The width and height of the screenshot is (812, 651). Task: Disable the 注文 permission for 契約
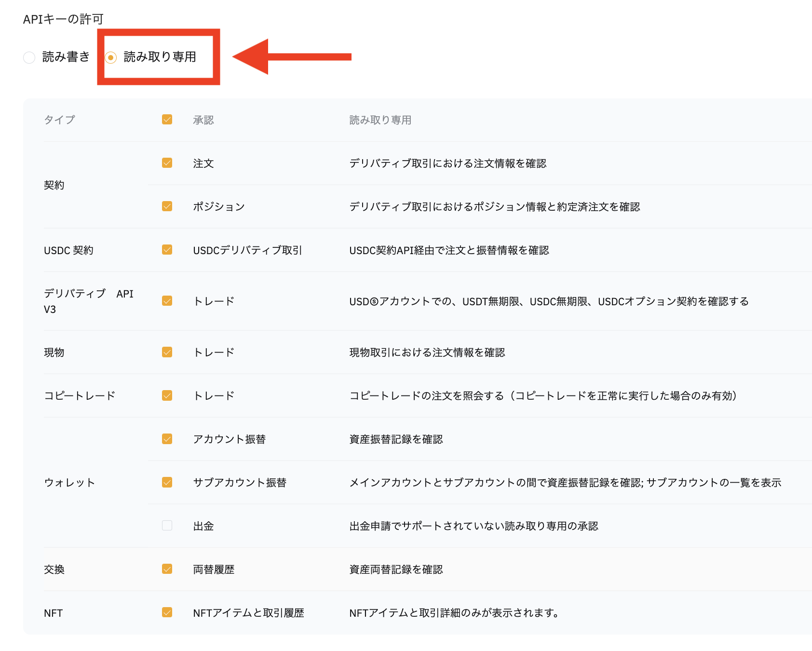click(x=167, y=163)
